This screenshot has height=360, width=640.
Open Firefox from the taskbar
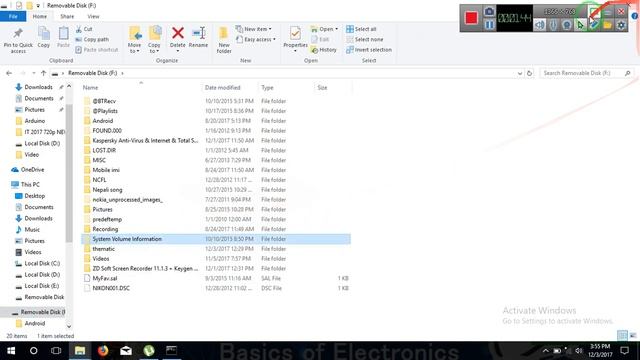point(103,351)
